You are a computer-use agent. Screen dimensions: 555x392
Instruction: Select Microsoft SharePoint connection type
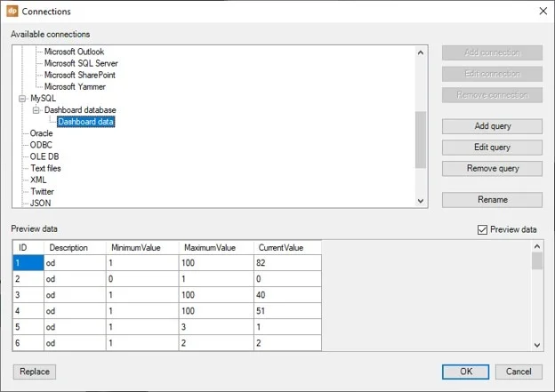click(80, 75)
